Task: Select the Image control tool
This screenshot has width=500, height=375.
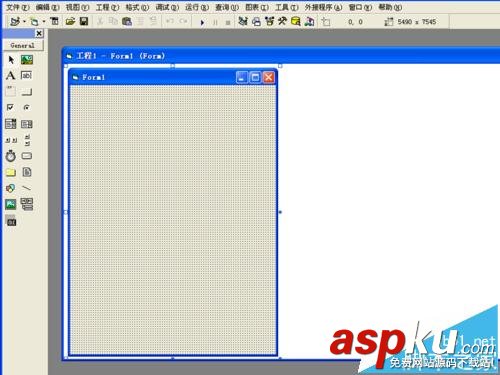Action: coord(11,204)
